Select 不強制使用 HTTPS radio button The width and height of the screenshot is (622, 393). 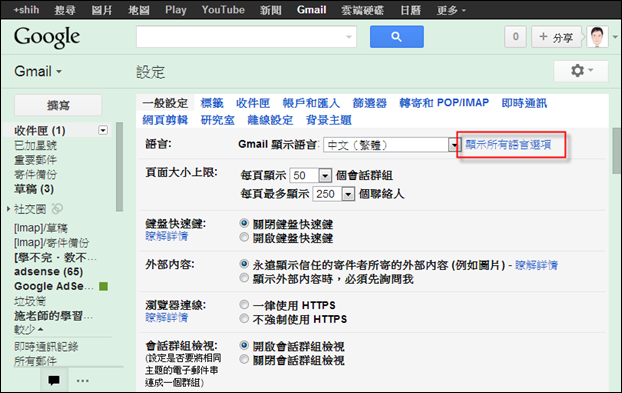click(x=244, y=318)
